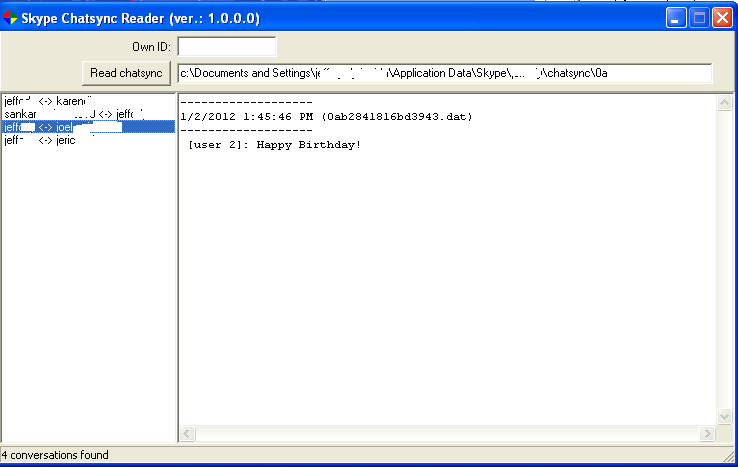Click the vertical scrollbar up arrow
Screen dimensions: 738x467
(x=724, y=103)
